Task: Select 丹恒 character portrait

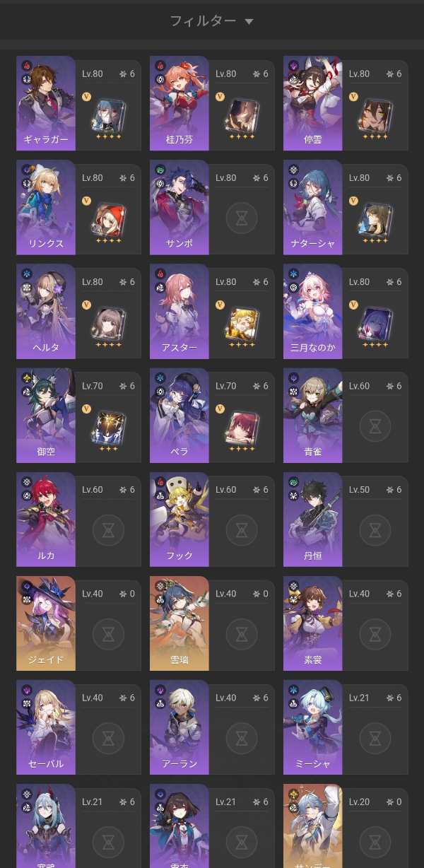Action: click(312, 519)
